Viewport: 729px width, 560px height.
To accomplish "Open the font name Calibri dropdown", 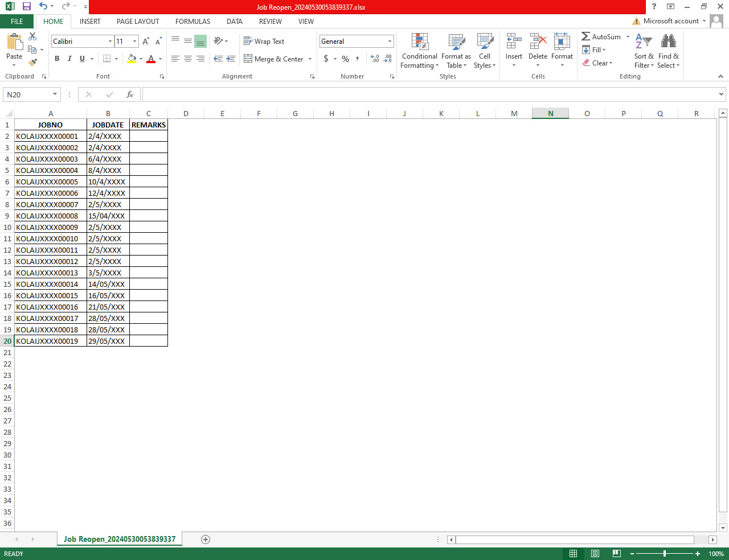I will coord(110,42).
